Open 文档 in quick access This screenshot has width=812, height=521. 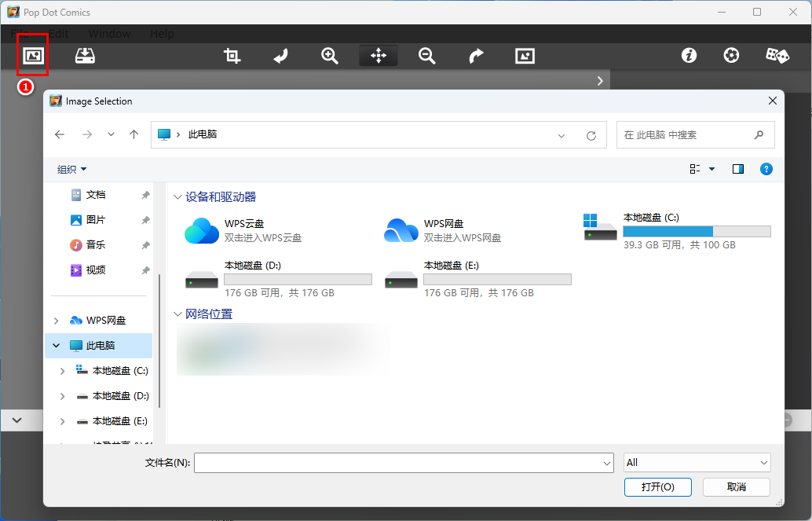tap(96, 195)
